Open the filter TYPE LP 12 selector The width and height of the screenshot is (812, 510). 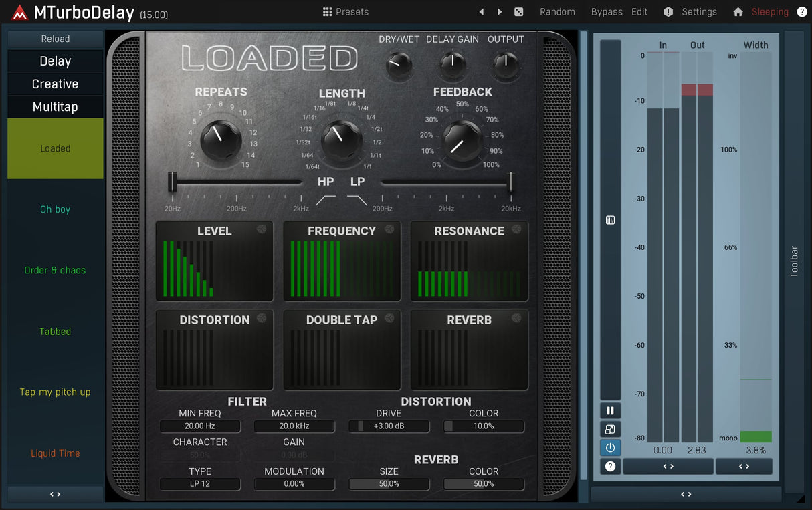(x=200, y=484)
